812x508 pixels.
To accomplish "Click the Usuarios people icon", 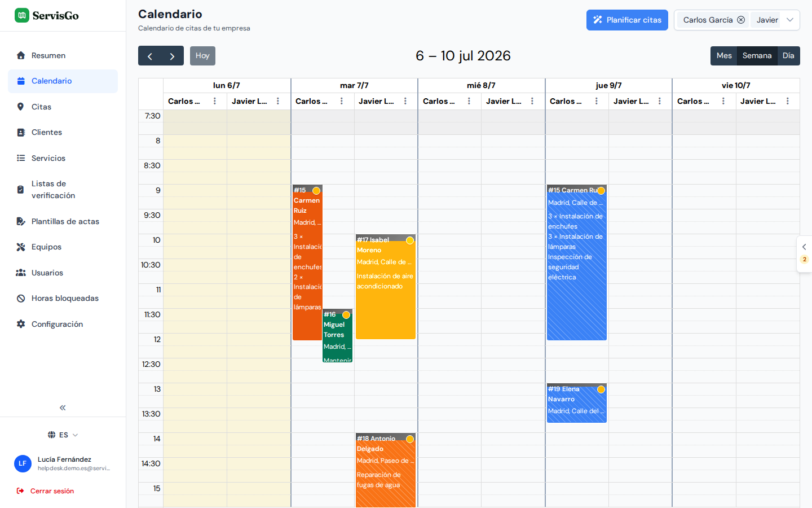I will 21,273.
